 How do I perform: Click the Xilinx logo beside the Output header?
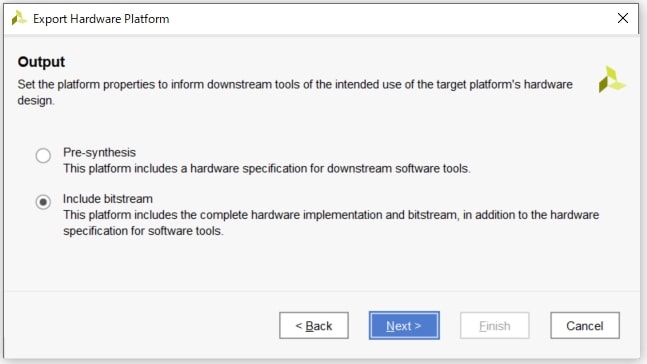[612, 79]
